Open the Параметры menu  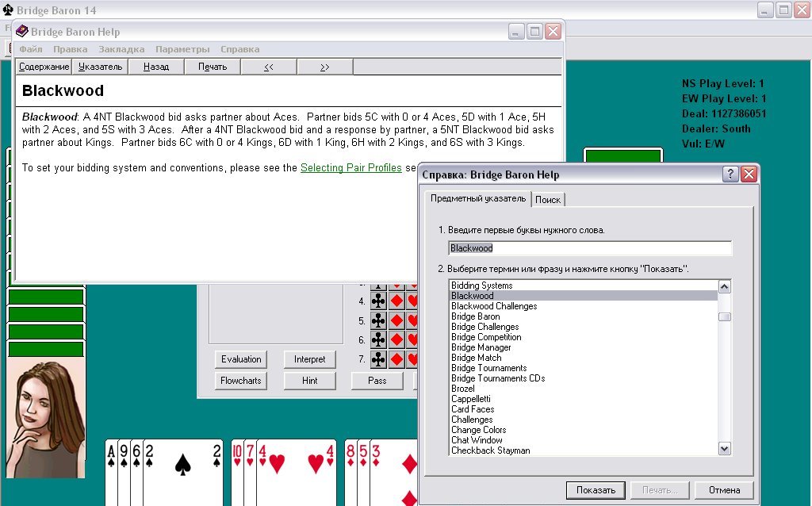tap(182, 49)
